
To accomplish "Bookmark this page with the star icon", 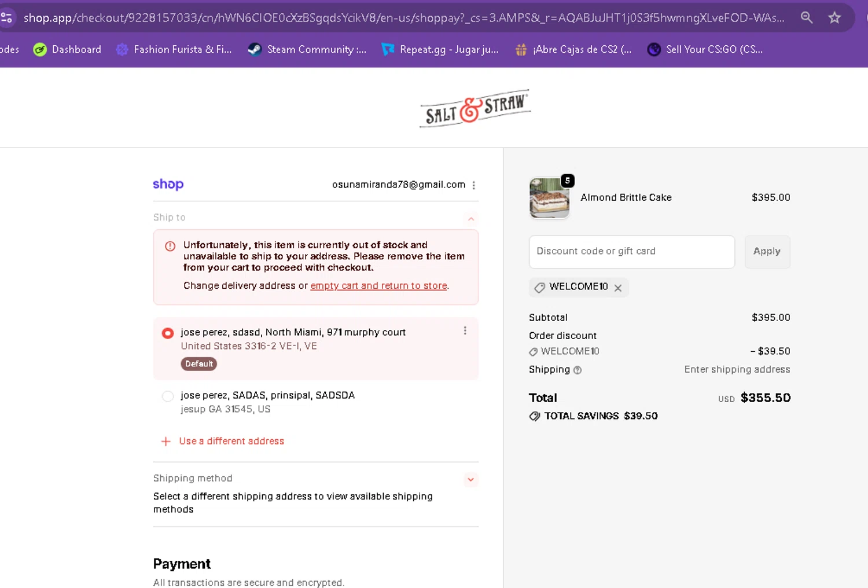I will [x=834, y=17].
